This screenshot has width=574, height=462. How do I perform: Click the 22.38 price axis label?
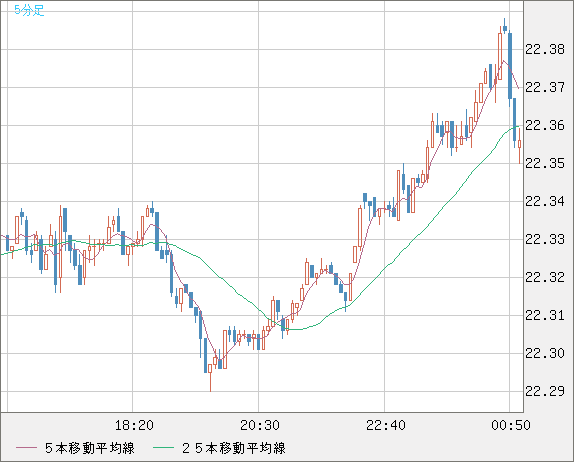pos(545,49)
